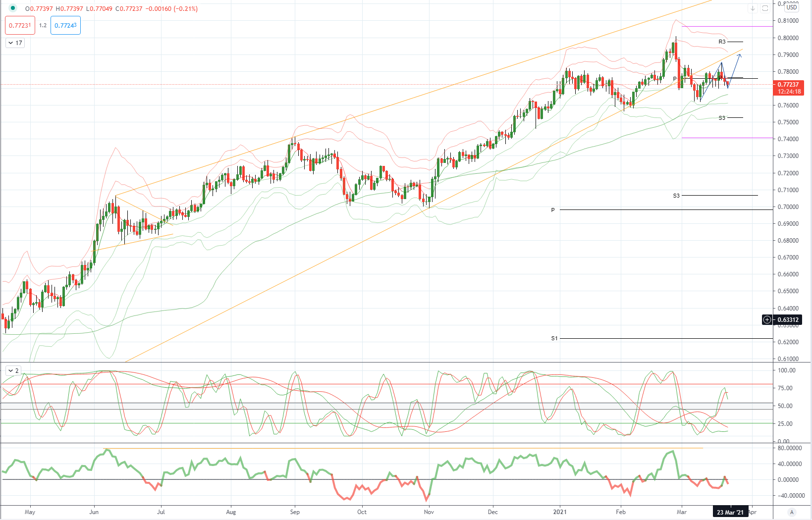Click the blue buy price 0.77243 button
The height and width of the screenshot is (520, 812).
point(65,25)
